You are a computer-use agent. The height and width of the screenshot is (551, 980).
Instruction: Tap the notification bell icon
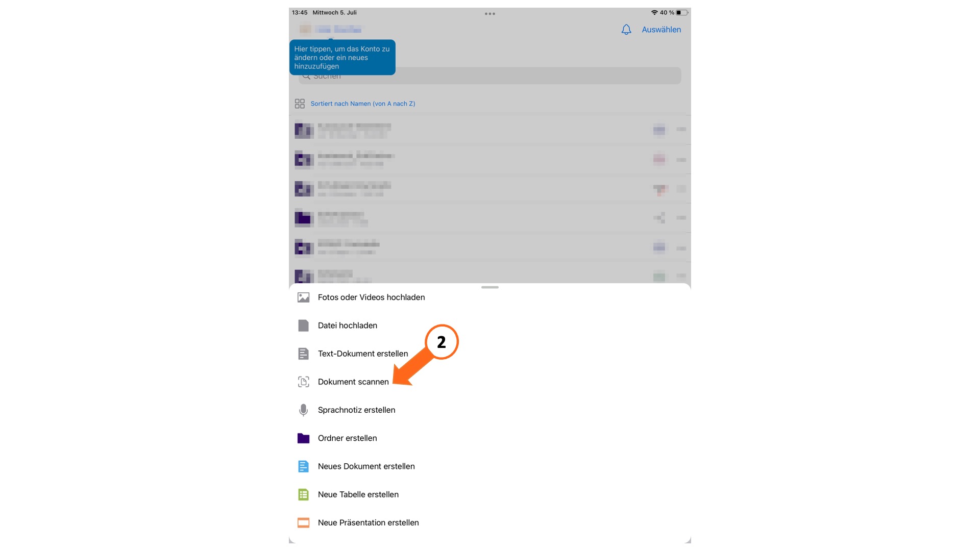[x=626, y=30]
